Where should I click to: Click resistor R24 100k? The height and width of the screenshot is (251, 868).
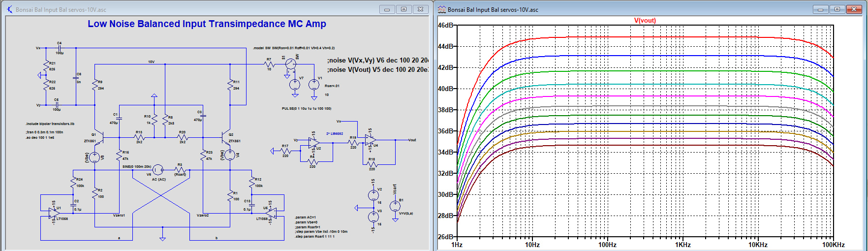(73, 183)
